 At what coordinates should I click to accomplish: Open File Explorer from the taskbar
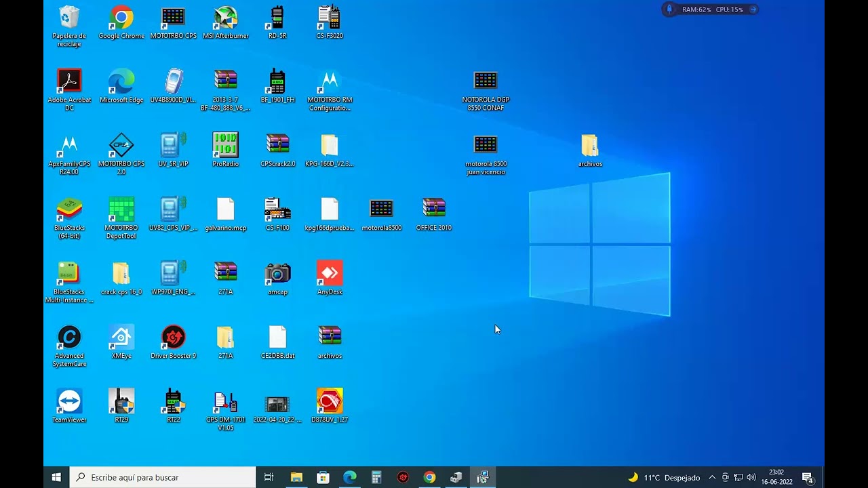tap(296, 477)
